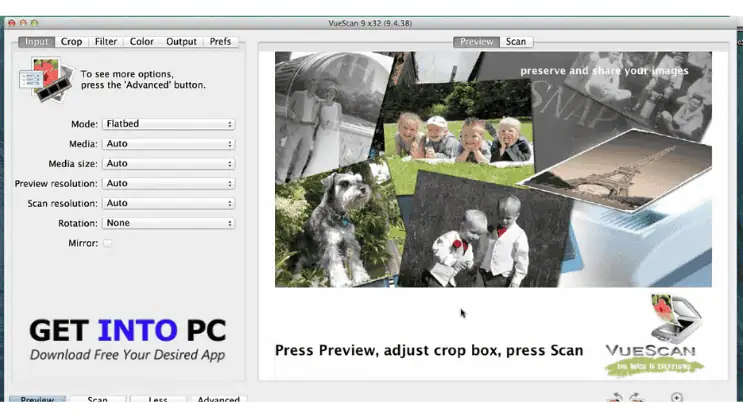
Task: Open the Media dropdown
Action: [x=169, y=144]
